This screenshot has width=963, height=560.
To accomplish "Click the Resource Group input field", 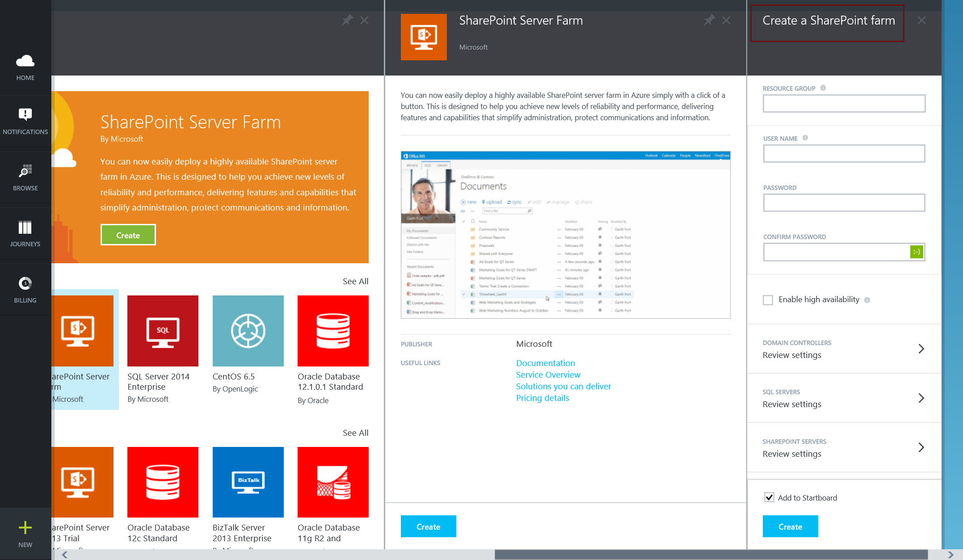I will pos(844,104).
